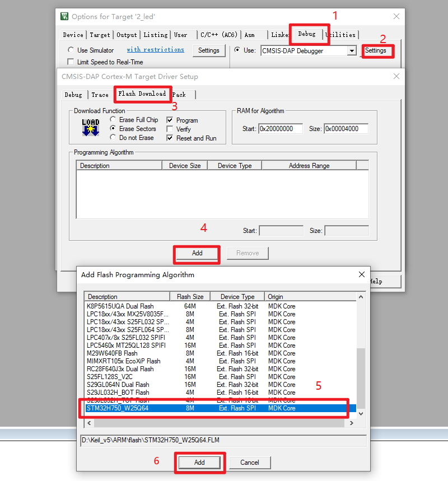Open the C/C++ (AC6) tab
This screenshot has width=448, height=481.
[x=218, y=35]
